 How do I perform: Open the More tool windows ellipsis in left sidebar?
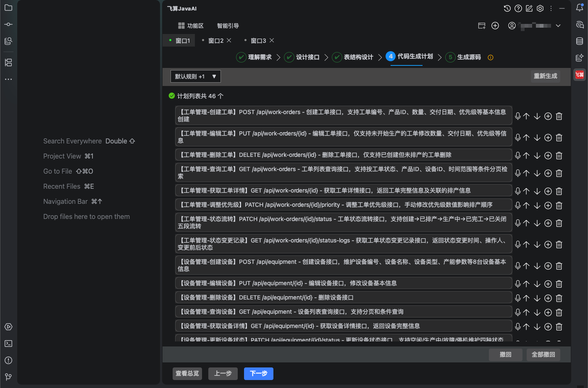8,79
